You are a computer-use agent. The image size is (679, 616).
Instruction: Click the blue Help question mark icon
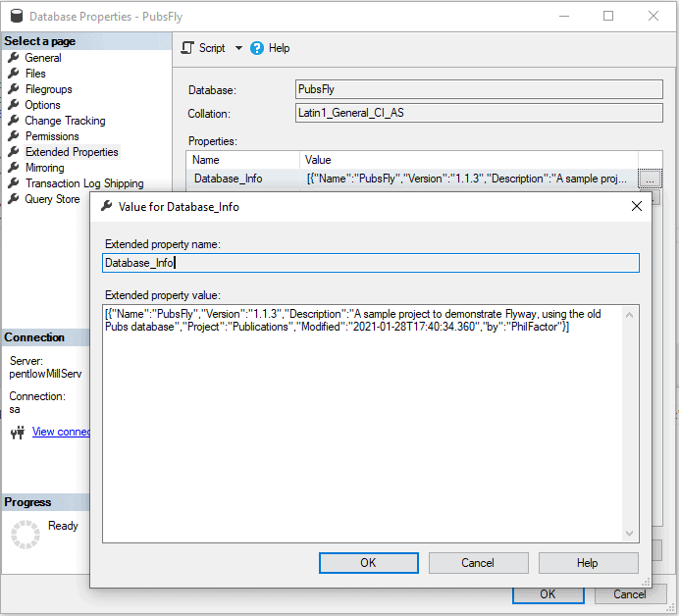coord(257,48)
